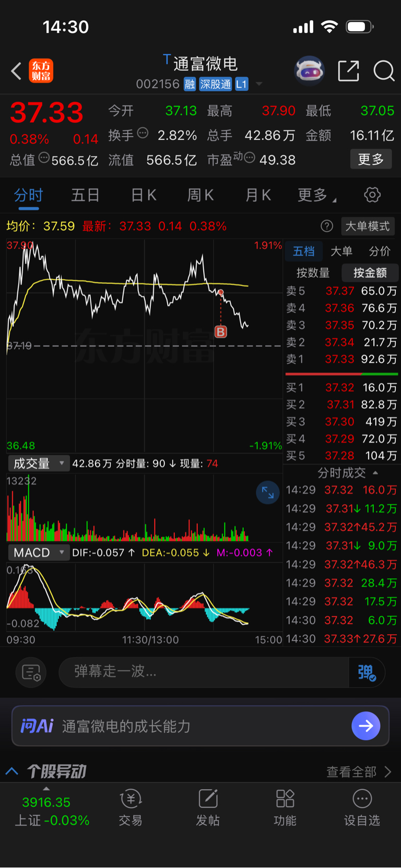Open the 成交量 indicator dropdown

click(x=39, y=463)
